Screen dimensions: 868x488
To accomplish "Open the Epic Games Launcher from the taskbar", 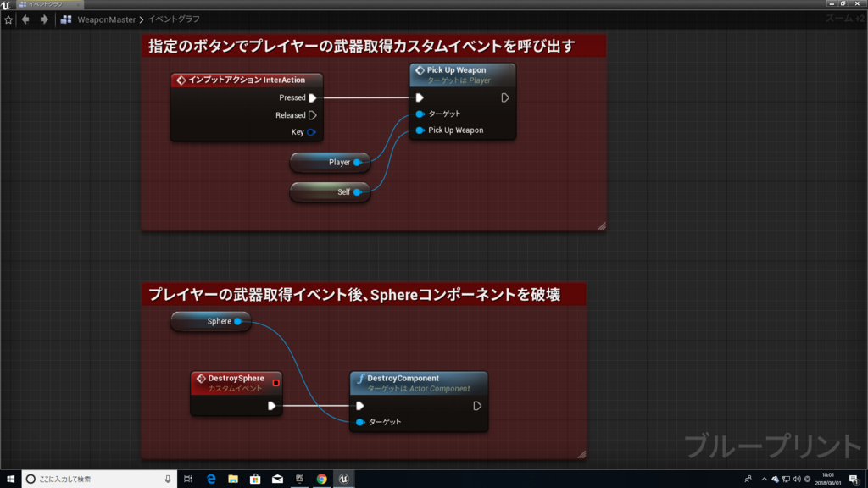I will (298, 480).
